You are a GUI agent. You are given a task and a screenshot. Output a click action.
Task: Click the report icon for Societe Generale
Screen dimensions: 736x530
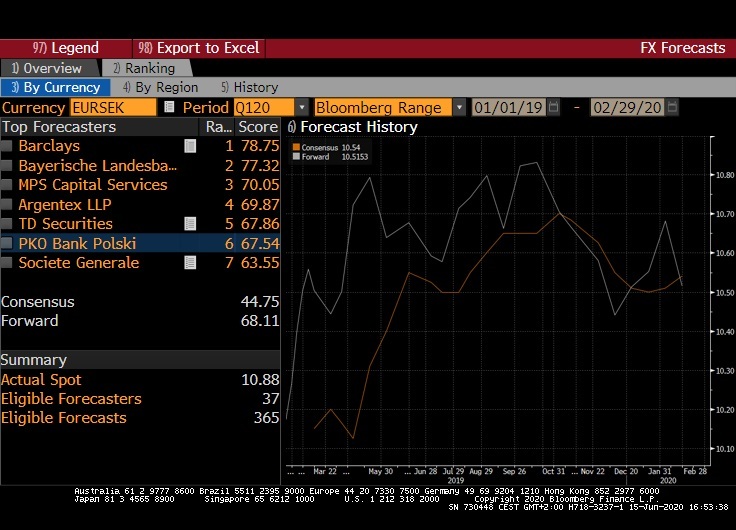189,263
